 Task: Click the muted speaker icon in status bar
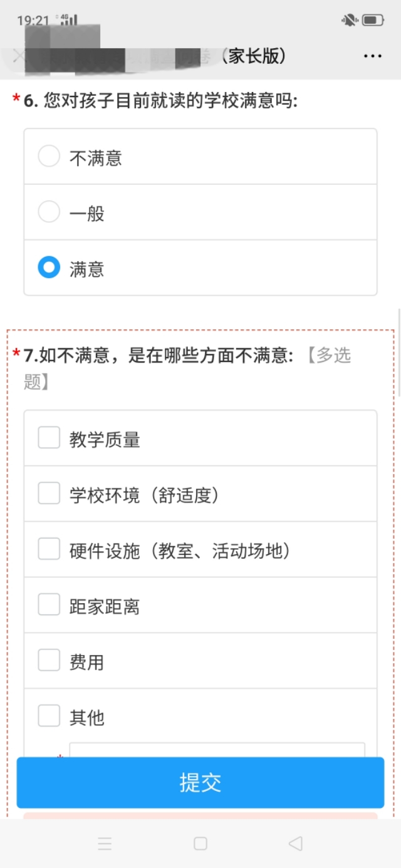pyautogui.click(x=348, y=18)
